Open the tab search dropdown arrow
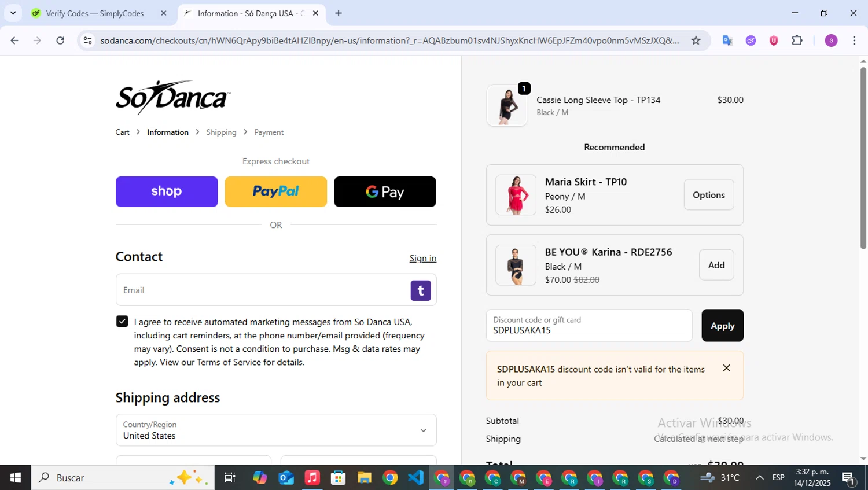Screen dimensions: 868x490 point(13,13)
